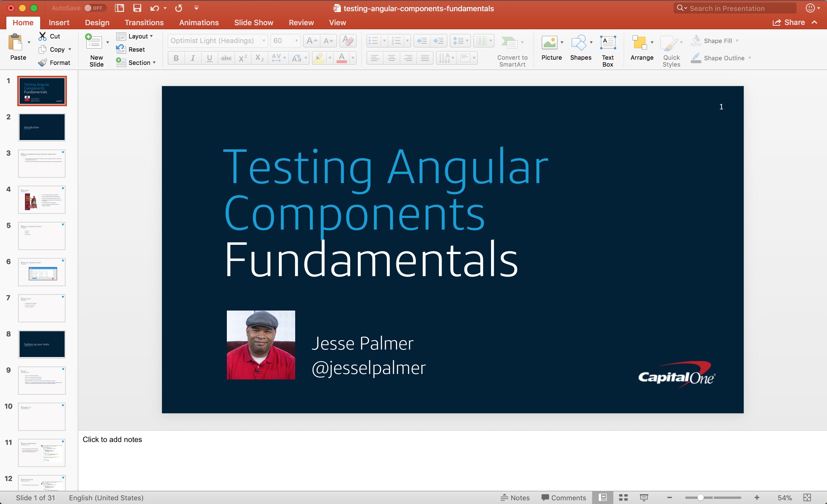Justify the text alignment
This screenshot has width=827, height=504.
[425, 58]
